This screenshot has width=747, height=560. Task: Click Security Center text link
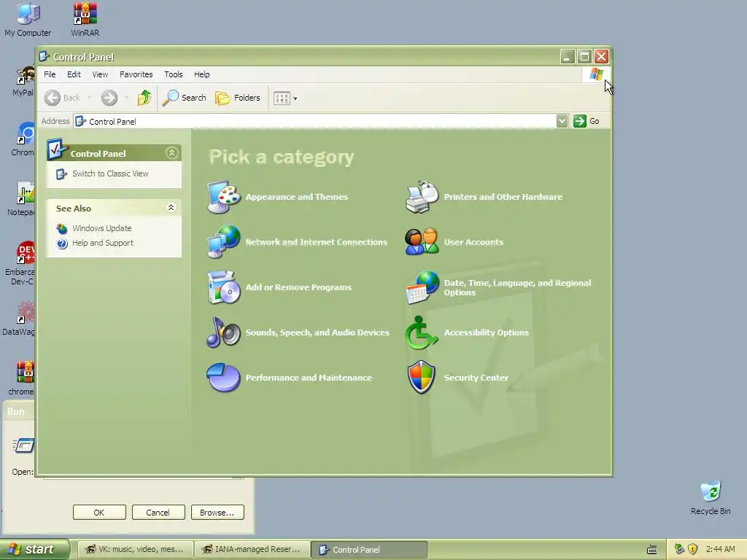[x=476, y=378]
